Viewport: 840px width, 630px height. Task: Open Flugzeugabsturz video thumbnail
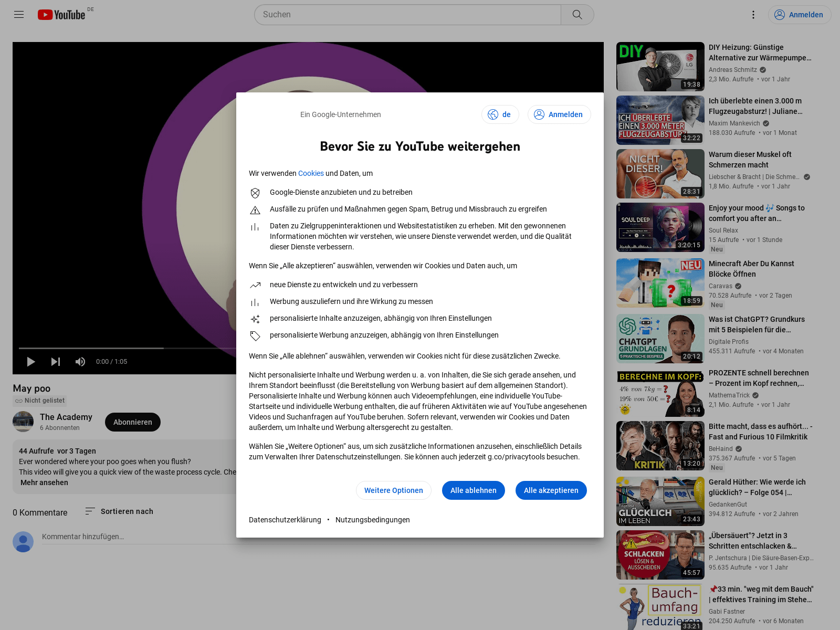[660, 120]
